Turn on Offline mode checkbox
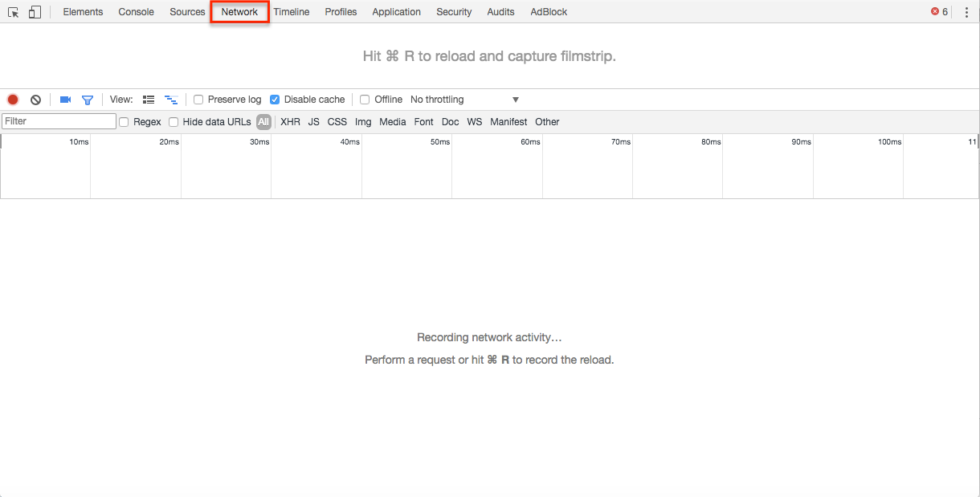The width and height of the screenshot is (980, 497). 365,99
